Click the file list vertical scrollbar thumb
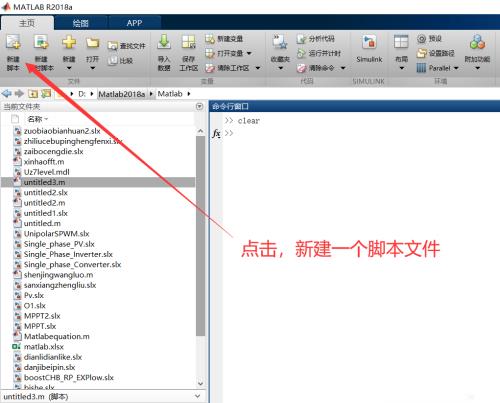Image resolution: width=500 pixels, height=403 pixels. click(x=200, y=236)
